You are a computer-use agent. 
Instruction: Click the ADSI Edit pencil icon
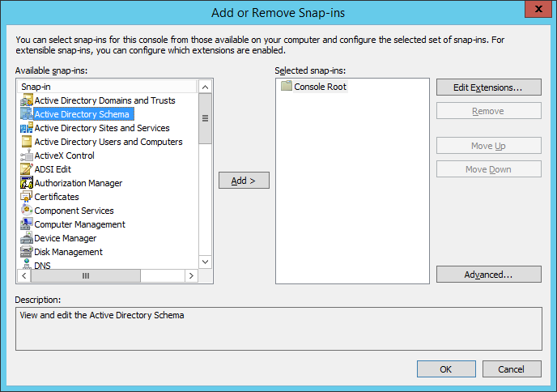27,169
